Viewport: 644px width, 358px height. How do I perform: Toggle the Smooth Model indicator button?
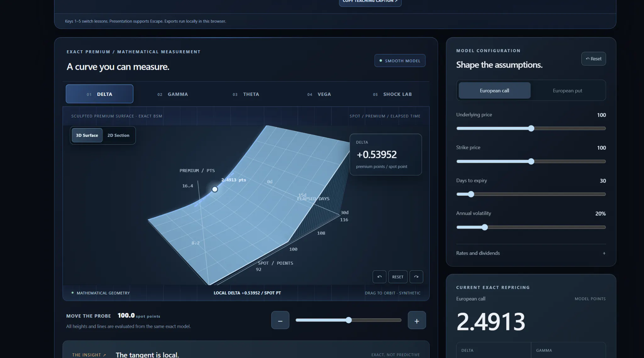(400, 61)
